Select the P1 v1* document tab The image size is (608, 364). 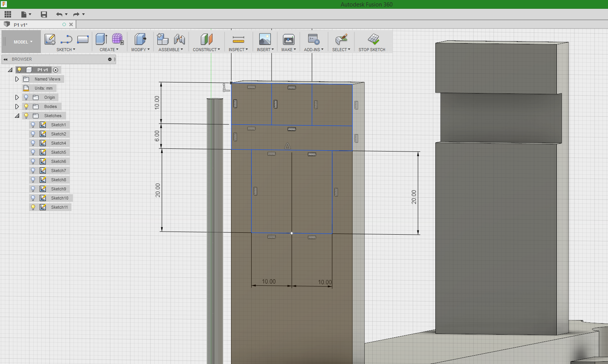(x=38, y=24)
